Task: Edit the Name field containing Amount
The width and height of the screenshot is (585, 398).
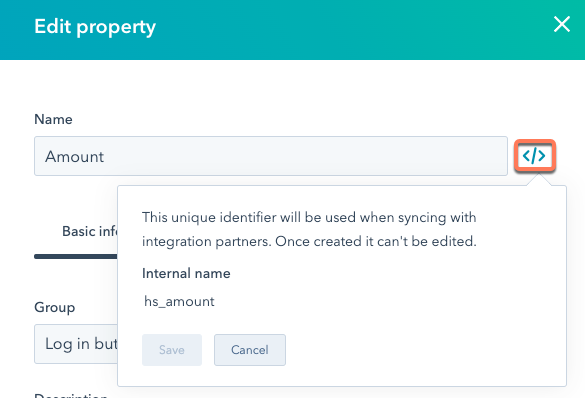Action: click(271, 156)
